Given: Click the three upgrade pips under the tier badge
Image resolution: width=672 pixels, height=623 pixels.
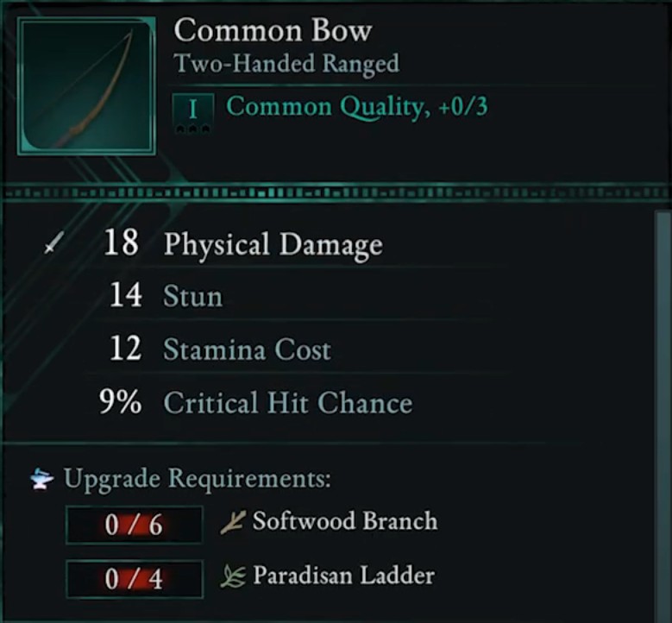Looking at the screenshot, I should click(x=193, y=129).
